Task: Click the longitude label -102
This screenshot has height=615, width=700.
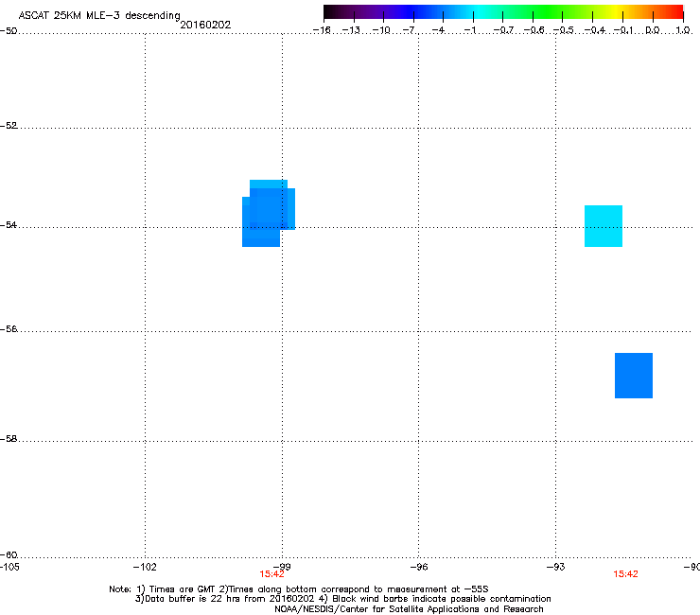Action: 145,567
